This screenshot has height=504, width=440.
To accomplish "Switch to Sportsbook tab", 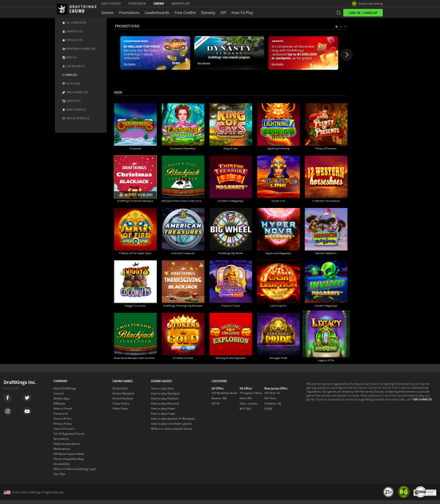I will click(137, 4).
